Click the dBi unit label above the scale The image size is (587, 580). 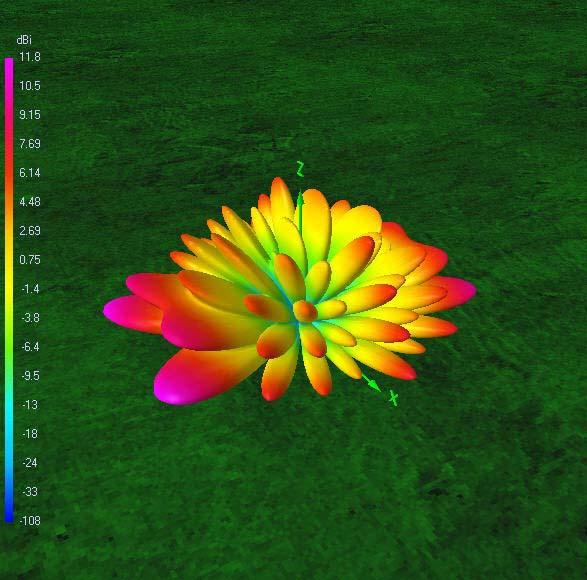pyautogui.click(x=24, y=40)
